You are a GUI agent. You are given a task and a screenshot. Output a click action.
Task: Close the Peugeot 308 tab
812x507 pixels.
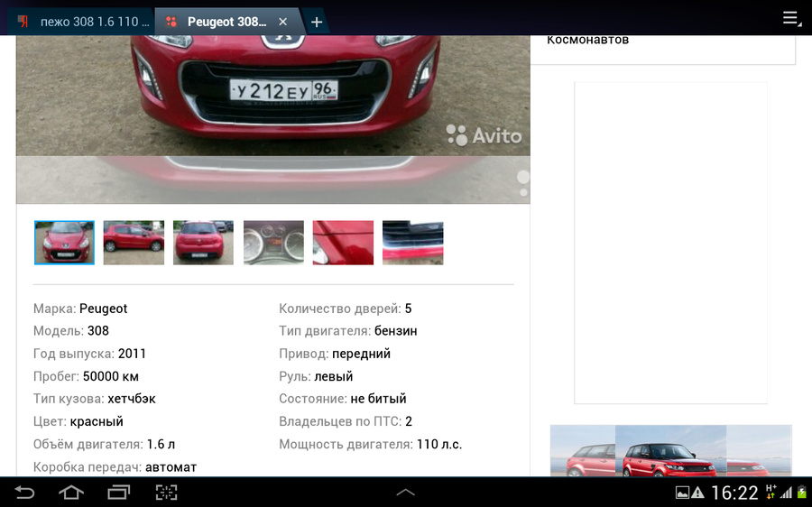282,22
